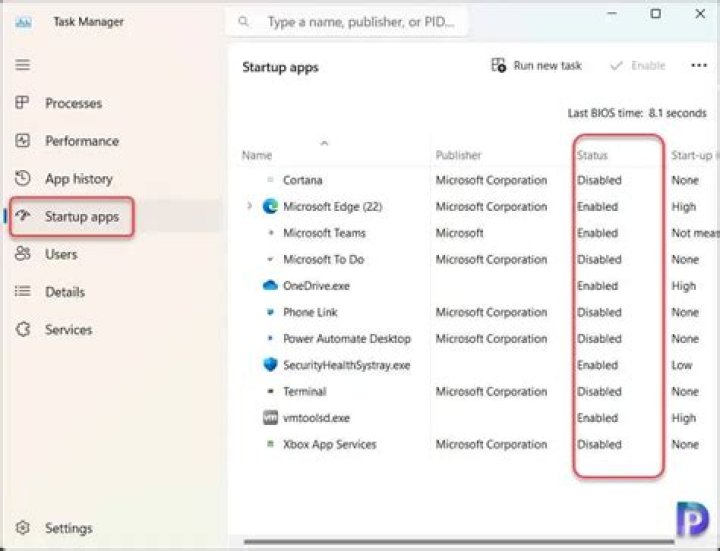Click the OneDrive cloud icon

[x=270, y=286]
